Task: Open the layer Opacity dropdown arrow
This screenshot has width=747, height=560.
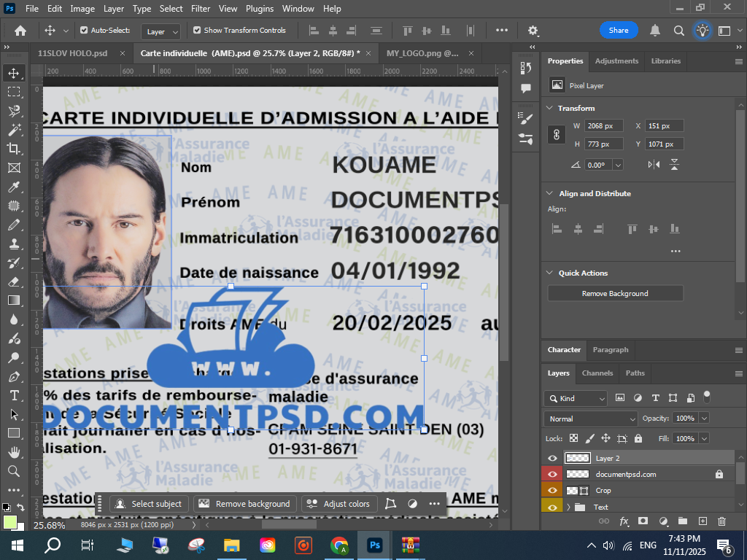Action: pos(704,419)
